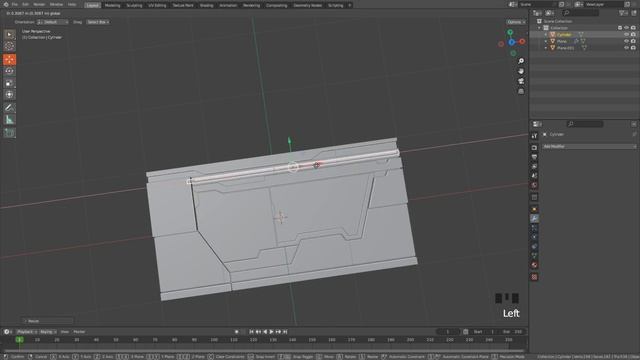Disable Plane.001 in renders via camera icon
The width and height of the screenshot is (640, 360).
tap(633, 48)
